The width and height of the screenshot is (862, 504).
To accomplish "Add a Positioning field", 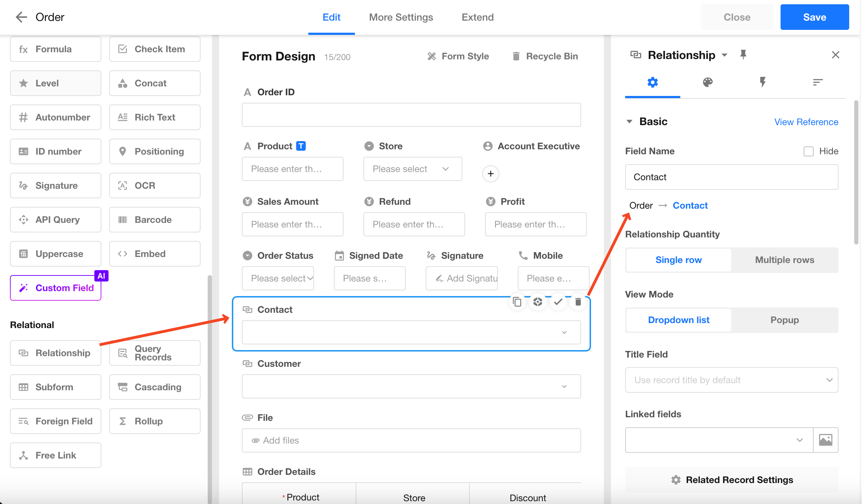I will pos(155,151).
